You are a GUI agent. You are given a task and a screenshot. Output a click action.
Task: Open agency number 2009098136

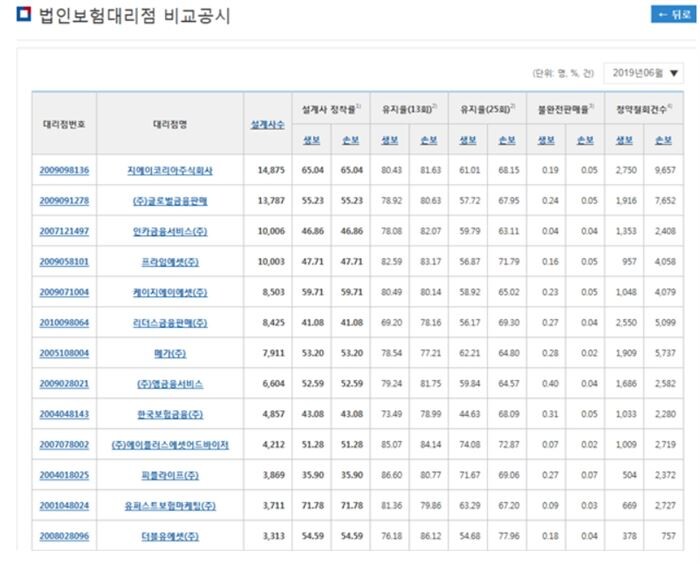point(64,170)
